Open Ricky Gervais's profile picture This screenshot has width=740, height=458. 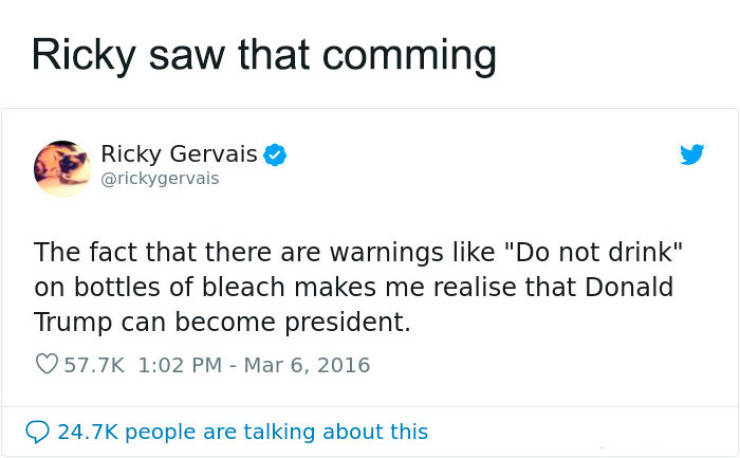click(62, 169)
